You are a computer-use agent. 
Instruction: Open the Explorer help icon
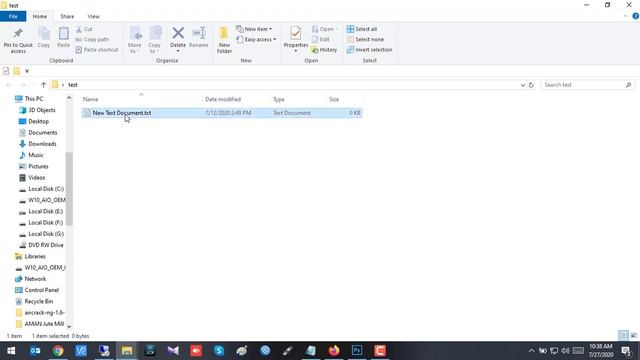click(x=635, y=16)
